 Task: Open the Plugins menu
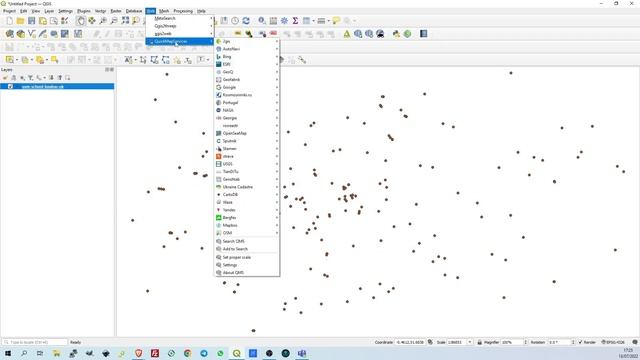pyautogui.click(x=84, y=11)
